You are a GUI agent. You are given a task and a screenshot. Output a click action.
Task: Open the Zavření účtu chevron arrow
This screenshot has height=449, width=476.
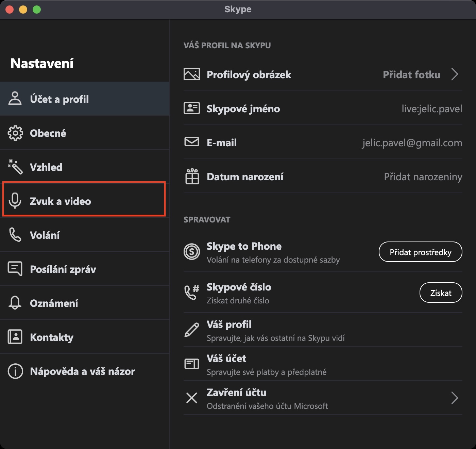click(455, 398)
